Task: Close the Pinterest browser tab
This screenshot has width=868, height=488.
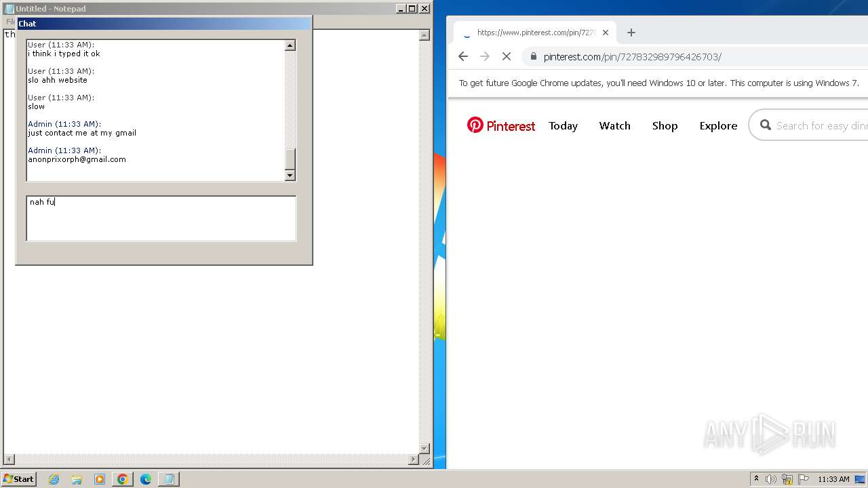Action: (606, 33)
